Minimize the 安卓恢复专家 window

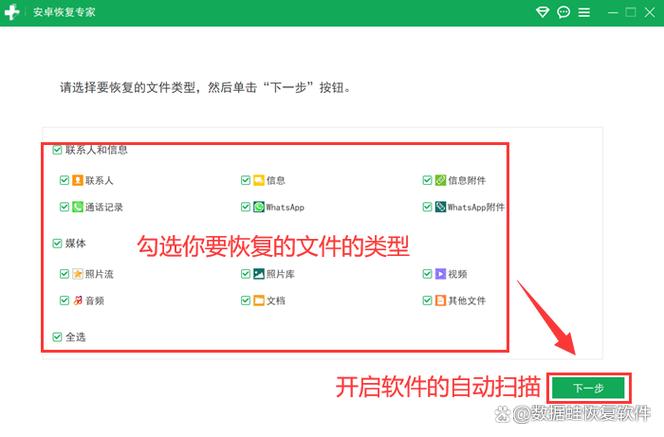pyautogui.click(x=613, y=12)
